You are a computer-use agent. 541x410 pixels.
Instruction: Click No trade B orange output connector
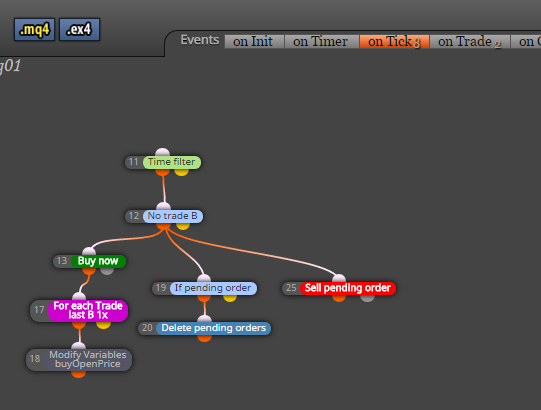click(x=164, y=226)
